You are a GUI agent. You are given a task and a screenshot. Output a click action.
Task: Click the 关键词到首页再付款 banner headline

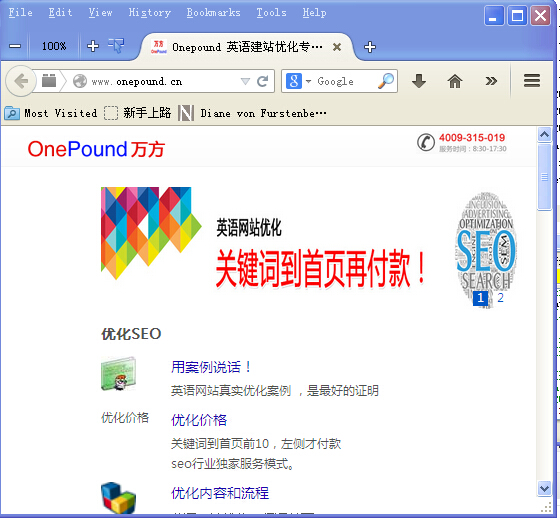click(320, 268)
